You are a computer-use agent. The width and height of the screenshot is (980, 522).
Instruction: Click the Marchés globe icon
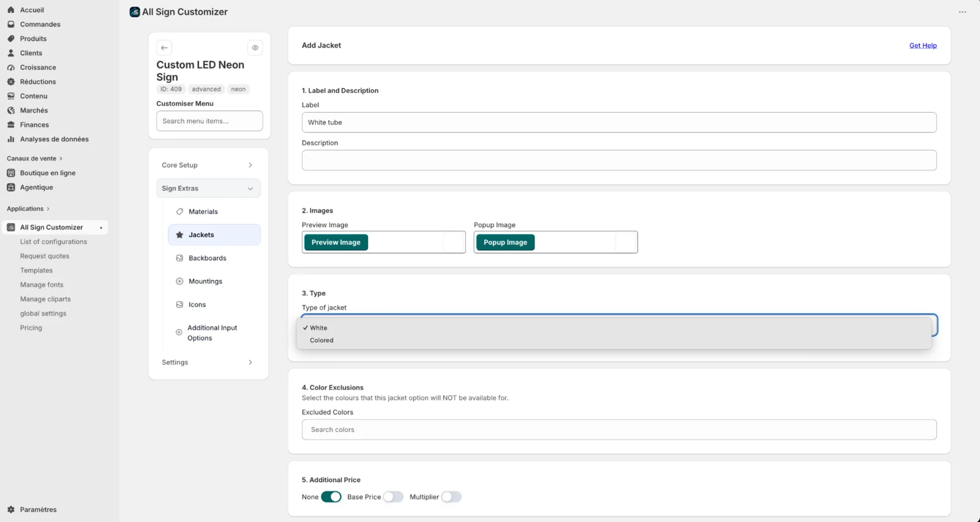click(x=10, y=110)
